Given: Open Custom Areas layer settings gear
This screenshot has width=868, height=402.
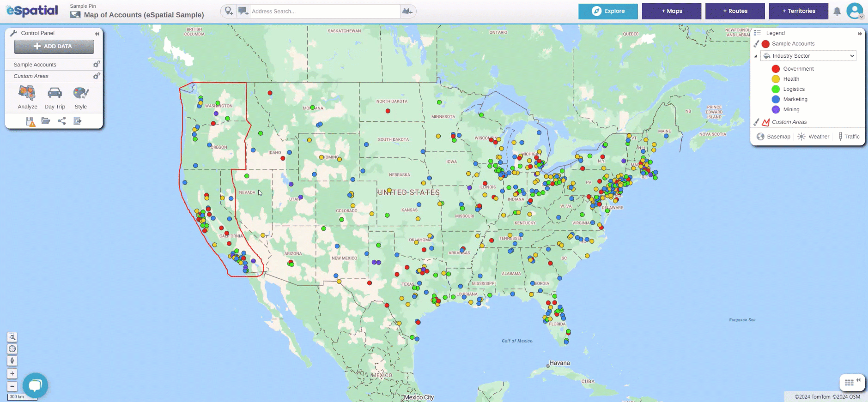Looking at the screenshot, I should 97,76.
